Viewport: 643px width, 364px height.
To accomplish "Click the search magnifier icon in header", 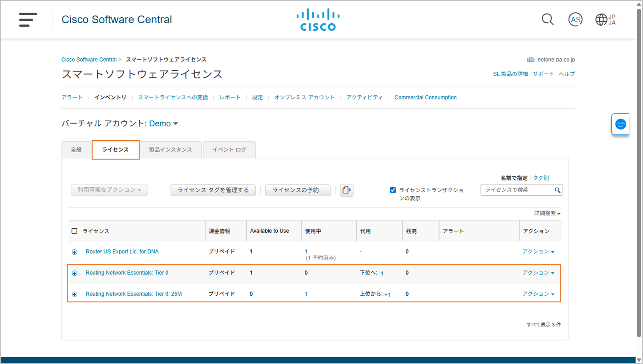I will point(548,19).
